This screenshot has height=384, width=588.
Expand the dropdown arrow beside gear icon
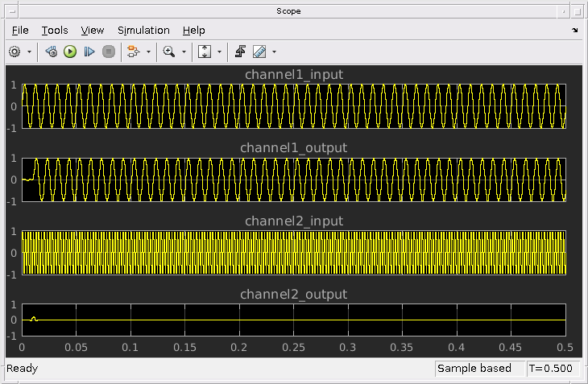coord(30,52)
